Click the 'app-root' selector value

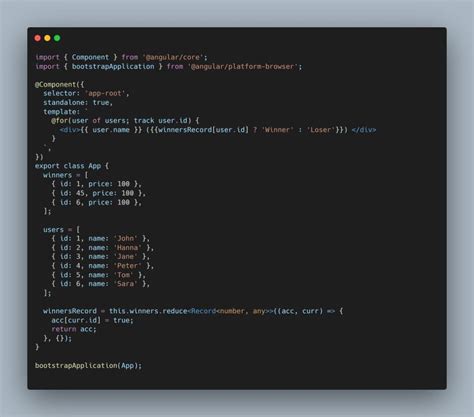tap(105, 93)
